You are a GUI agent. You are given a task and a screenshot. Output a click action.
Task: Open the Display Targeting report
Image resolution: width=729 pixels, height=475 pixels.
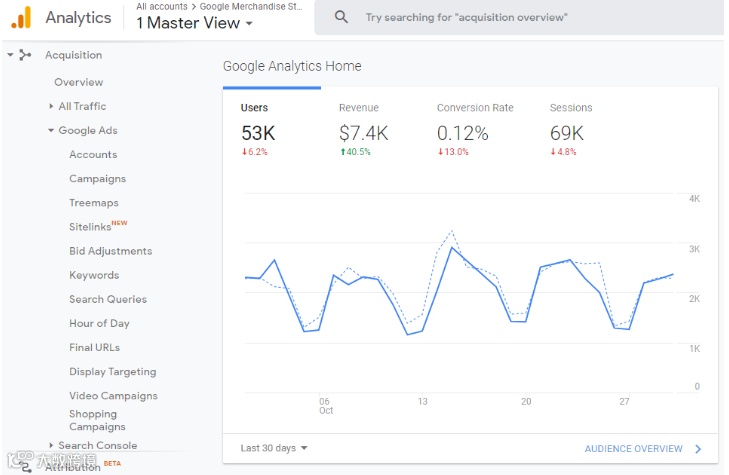click(x=113, y=372)
